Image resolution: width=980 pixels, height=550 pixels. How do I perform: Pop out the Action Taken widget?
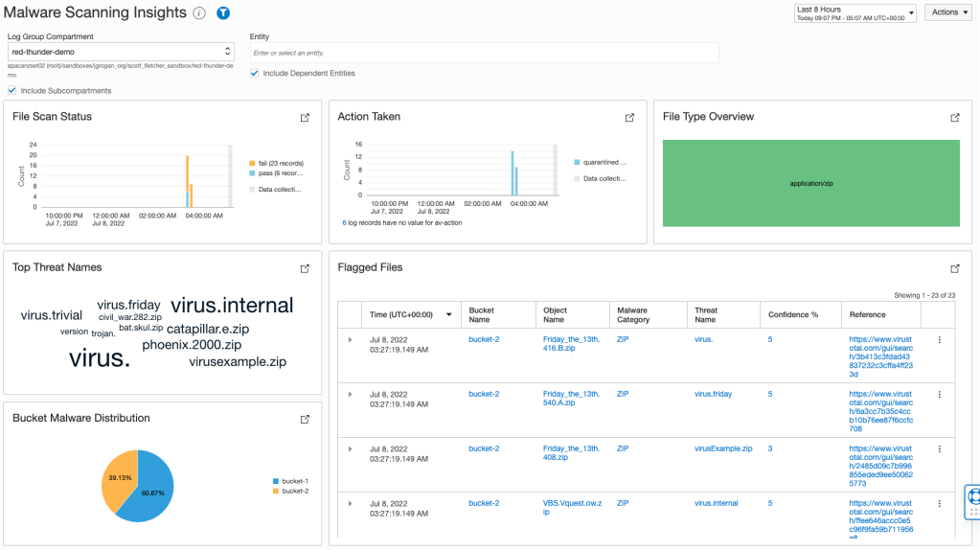click(x=629, y=118)
